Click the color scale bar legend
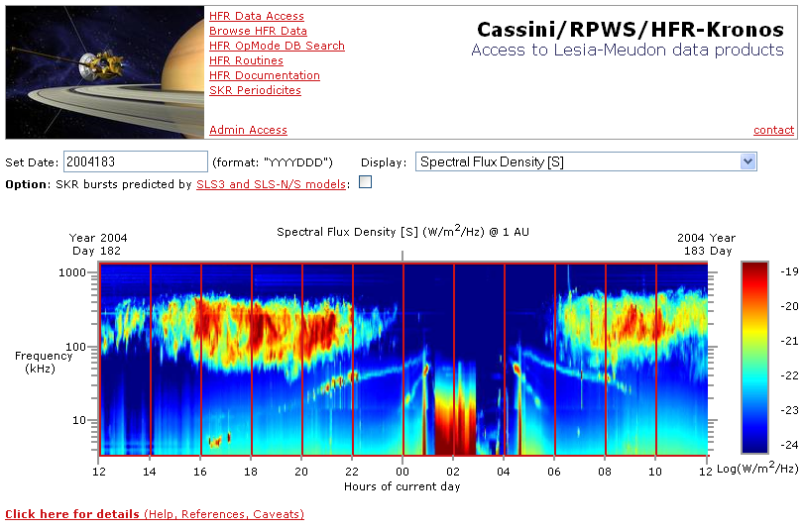 pyautogui.click(x=754, y=358)
